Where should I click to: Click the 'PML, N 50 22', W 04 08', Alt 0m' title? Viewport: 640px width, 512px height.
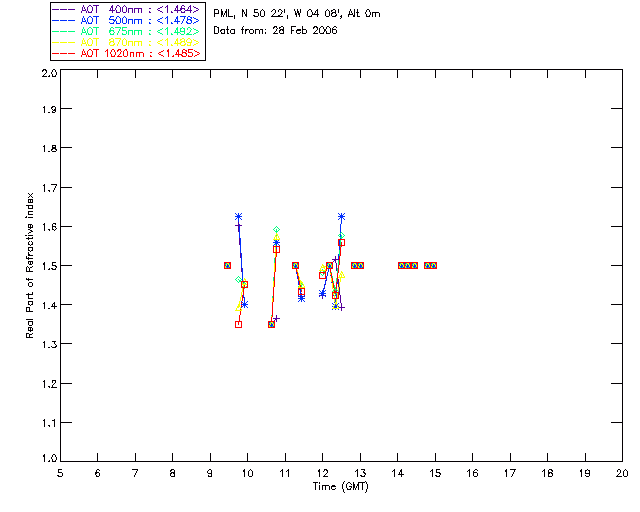(297, 14)
